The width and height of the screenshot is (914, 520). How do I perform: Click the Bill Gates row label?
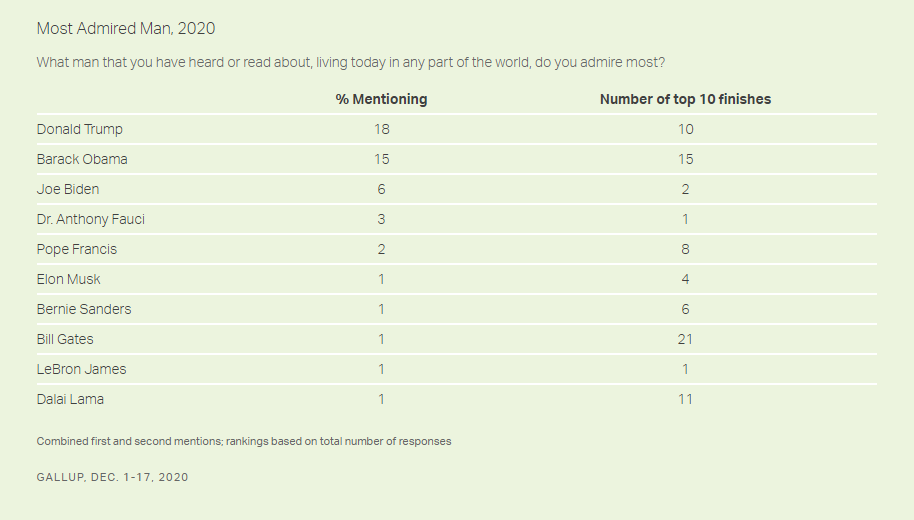65,339
